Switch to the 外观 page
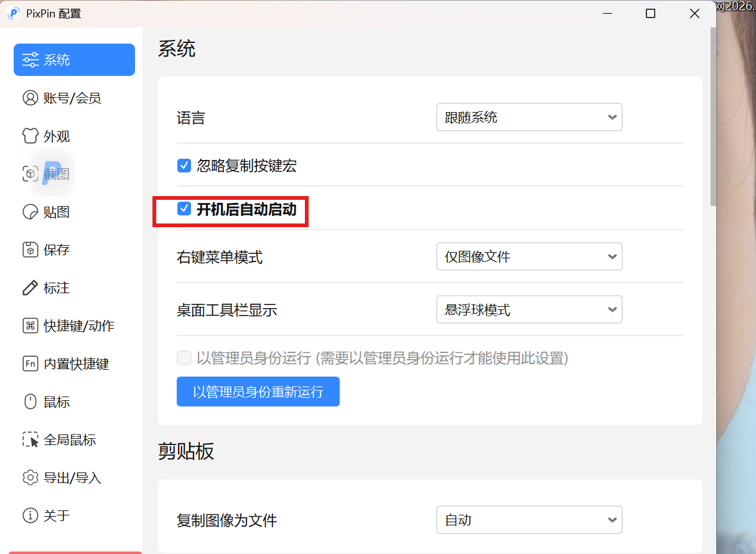 (x=74, y=136)
